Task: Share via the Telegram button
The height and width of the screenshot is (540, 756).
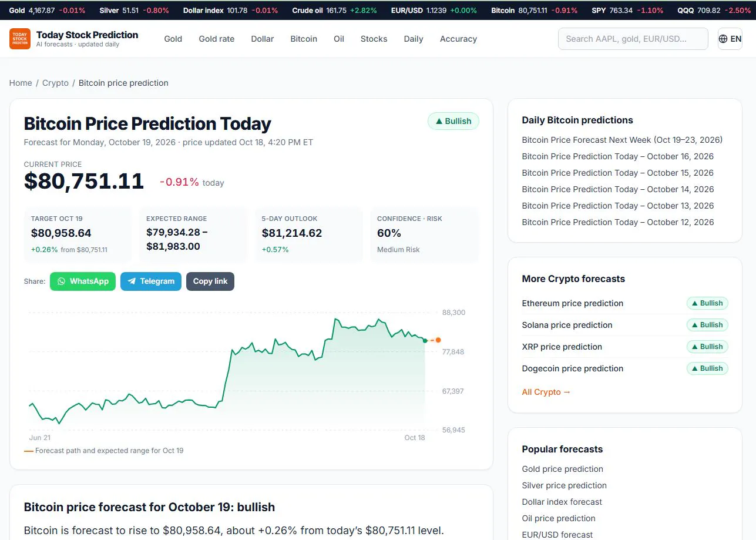Action: (151, 281)
